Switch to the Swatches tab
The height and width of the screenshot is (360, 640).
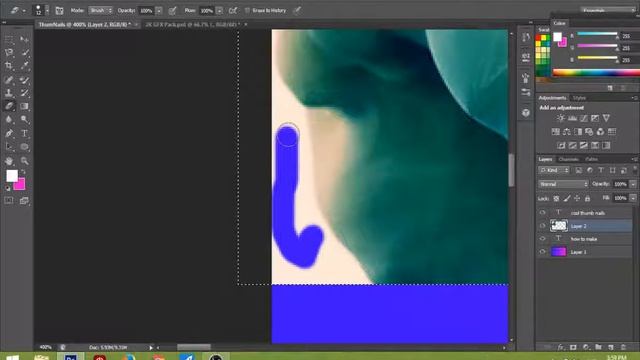pyautogui.click(x=543, y=30)
